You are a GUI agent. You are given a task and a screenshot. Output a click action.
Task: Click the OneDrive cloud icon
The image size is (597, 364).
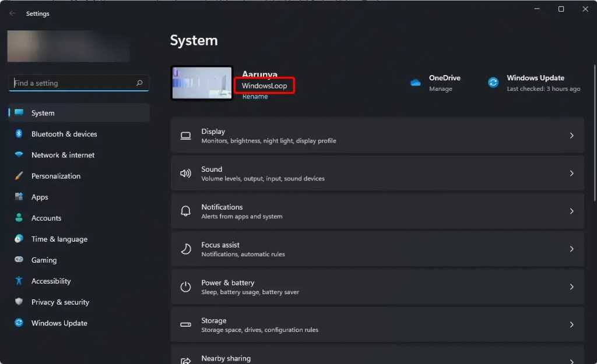coord(416,83)
